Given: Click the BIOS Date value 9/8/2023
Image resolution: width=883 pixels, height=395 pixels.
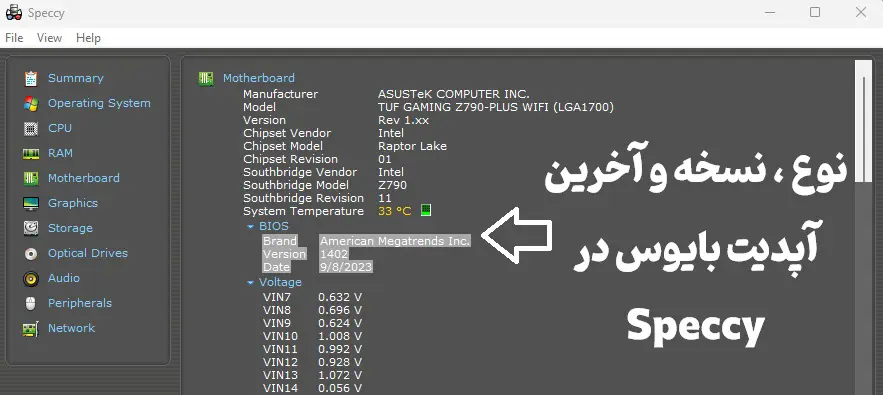Looking at the screenshot, I should [x=346, y=267].
